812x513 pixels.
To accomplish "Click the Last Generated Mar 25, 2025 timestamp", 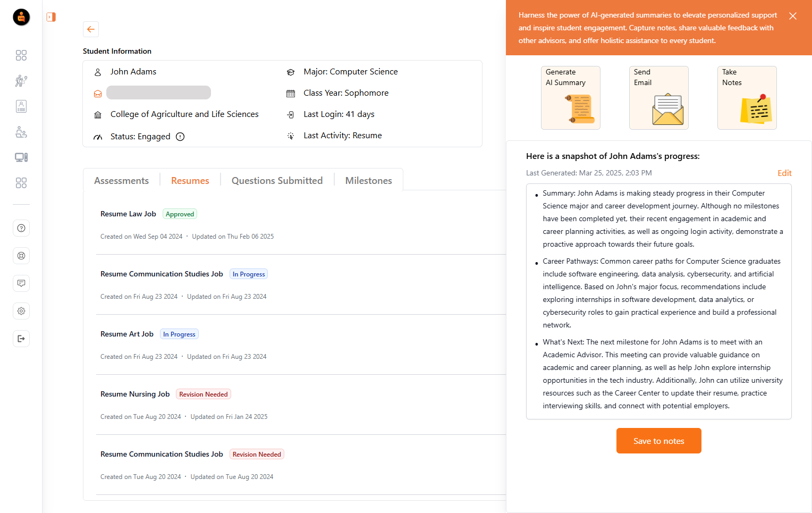I will [589, 173].
